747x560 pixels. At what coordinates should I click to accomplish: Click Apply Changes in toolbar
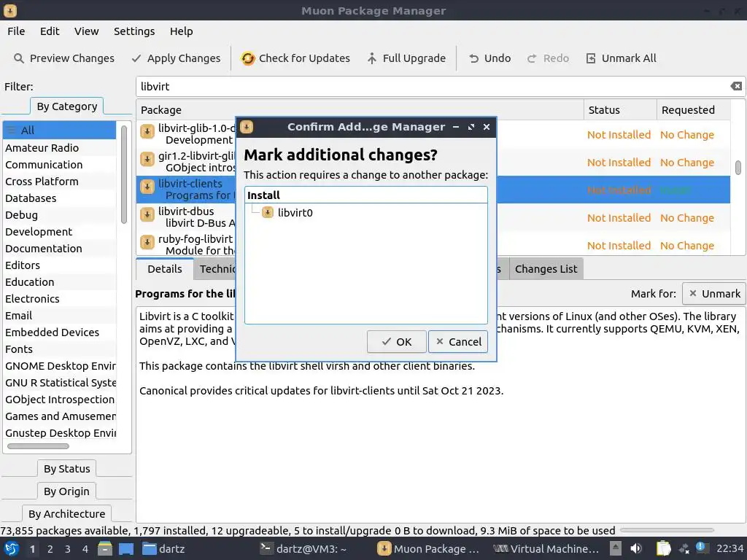177,58
